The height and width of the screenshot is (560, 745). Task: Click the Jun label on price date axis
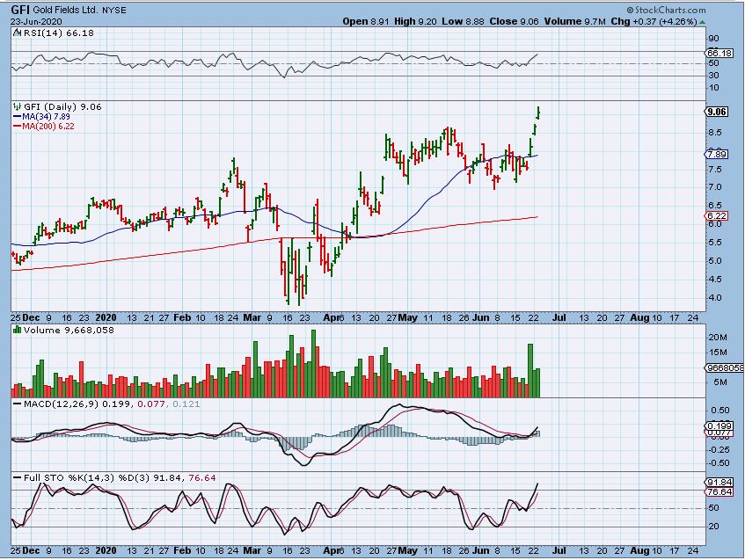coord(481,317)
